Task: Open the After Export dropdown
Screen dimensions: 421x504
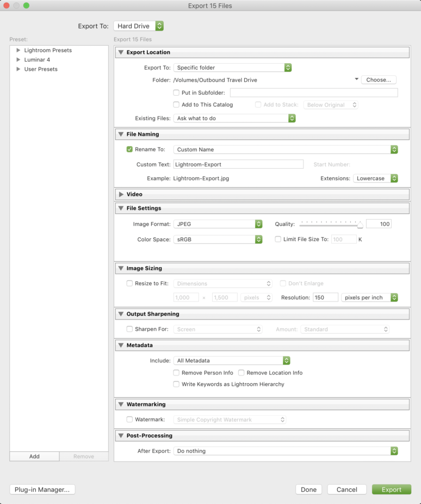Action: pyautogui.click(x=285, y=451)
